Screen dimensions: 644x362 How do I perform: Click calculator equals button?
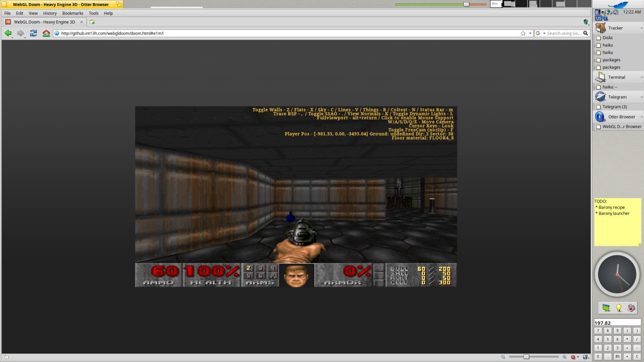(626, 356)
